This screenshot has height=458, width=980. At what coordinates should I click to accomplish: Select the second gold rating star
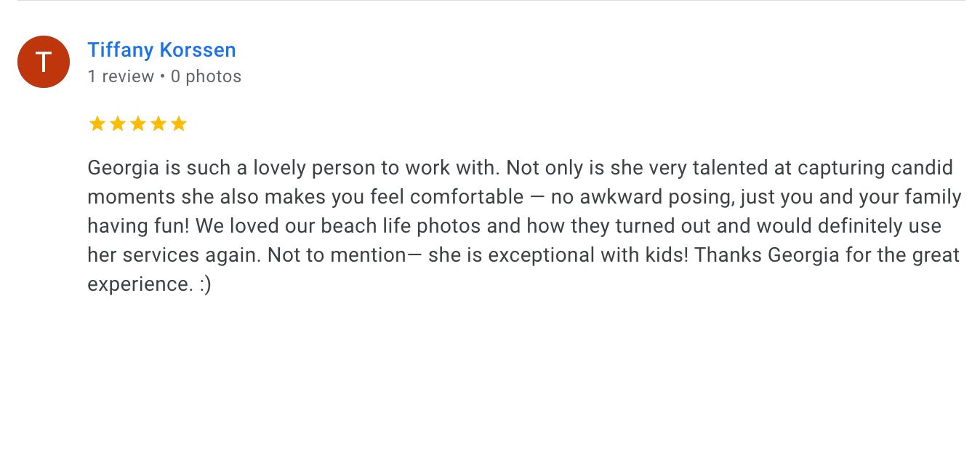[117, 124]
